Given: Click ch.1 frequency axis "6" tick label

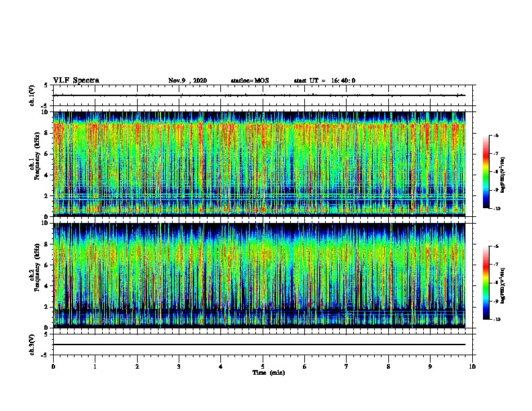Looking at the screenshot, I should coord(46,154).
